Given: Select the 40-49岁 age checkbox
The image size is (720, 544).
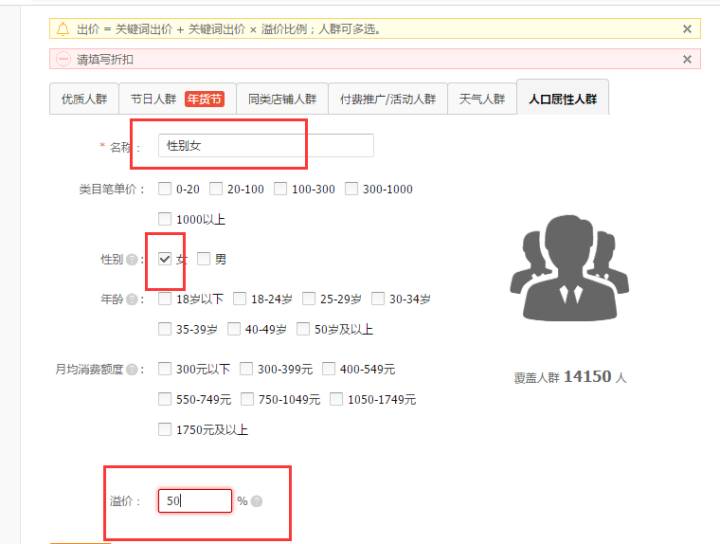Looking at the screenshot, I should [x=234, y=329].
